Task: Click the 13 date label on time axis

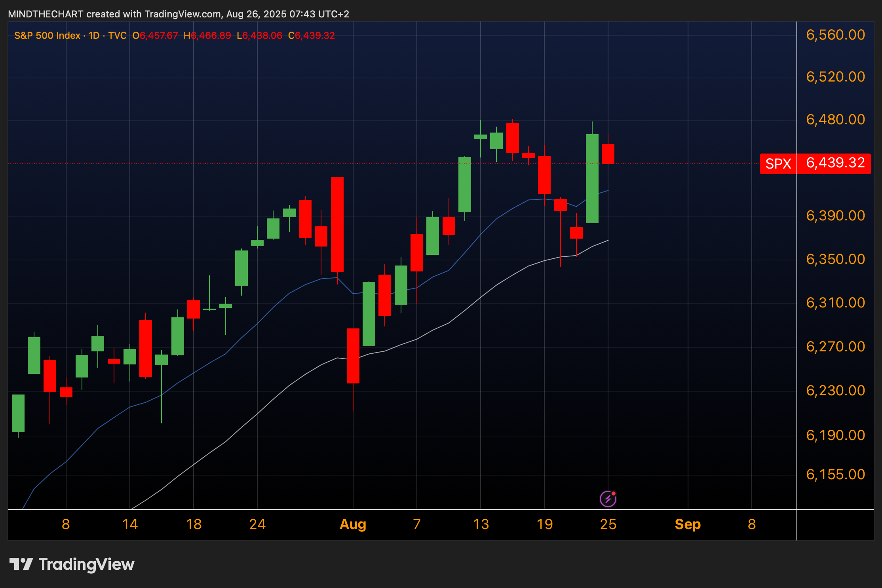Action: tap(481, 524)
